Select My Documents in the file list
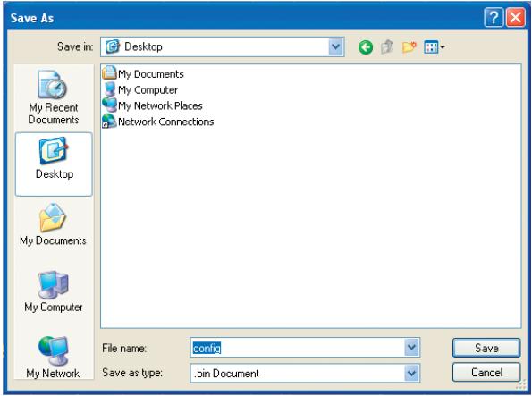Viewport: 532px width, 396px height. point(143,73)
